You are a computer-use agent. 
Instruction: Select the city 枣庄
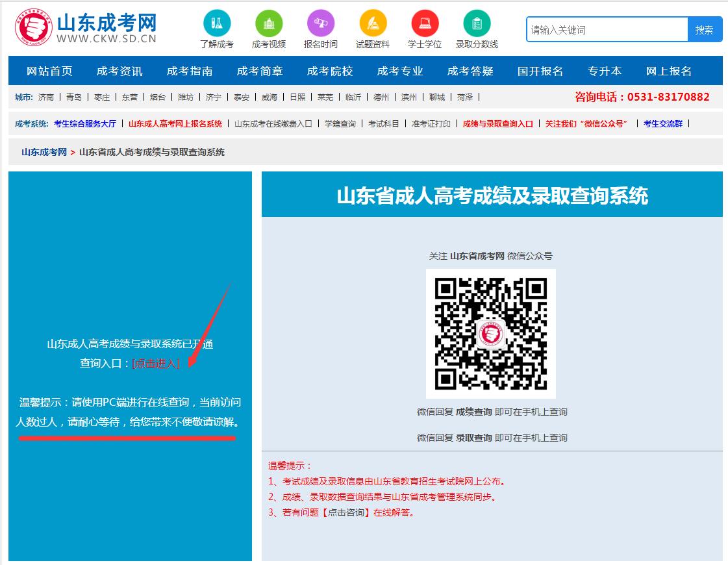[102, 97]
